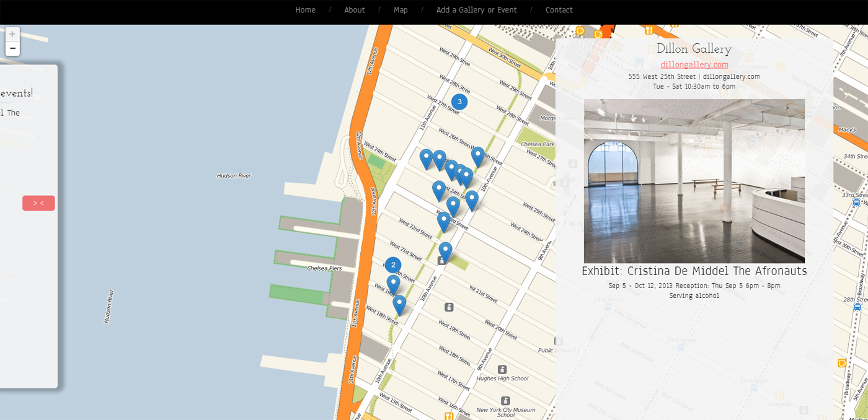Image resolution: width=868 pixels, height=420 pixels.
Task: Click the Hughes High School map icon
Action: [x=502, y=369]
